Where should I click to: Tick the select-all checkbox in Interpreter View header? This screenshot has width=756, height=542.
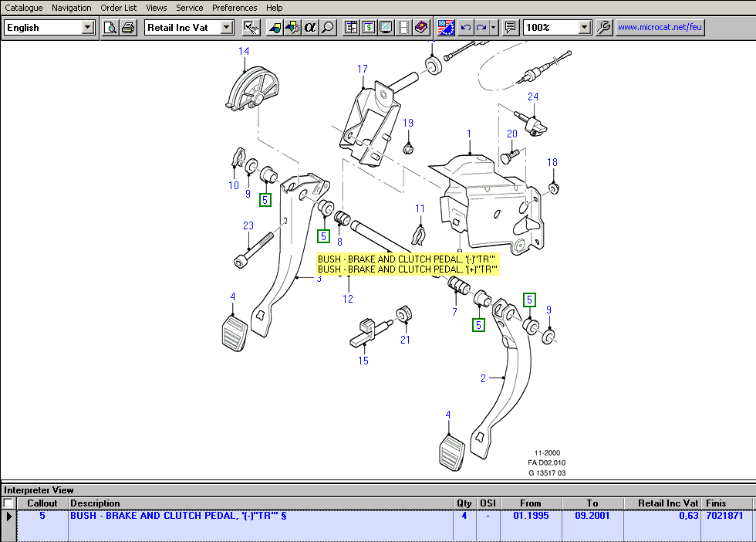pyautogui.click(x=8, y=503)
